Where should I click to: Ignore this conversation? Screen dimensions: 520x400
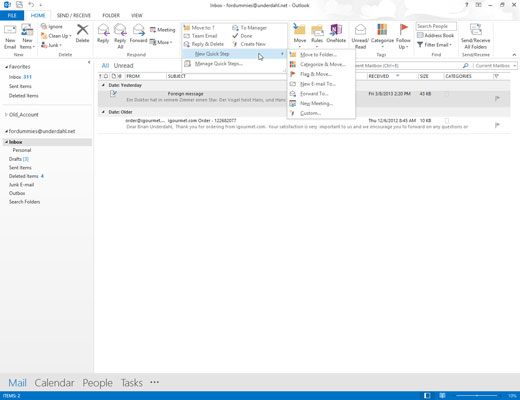52,26
